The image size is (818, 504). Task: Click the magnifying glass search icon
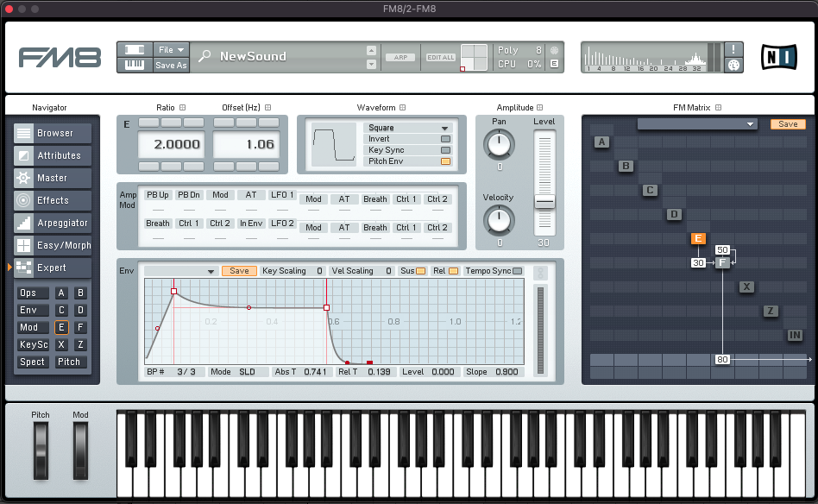coord(204,56)
